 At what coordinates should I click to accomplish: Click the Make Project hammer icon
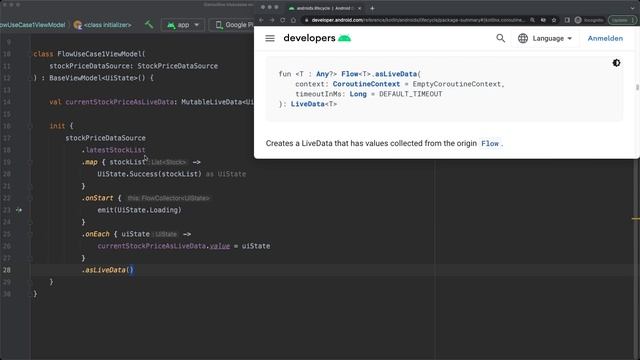[x=149, y=24]
